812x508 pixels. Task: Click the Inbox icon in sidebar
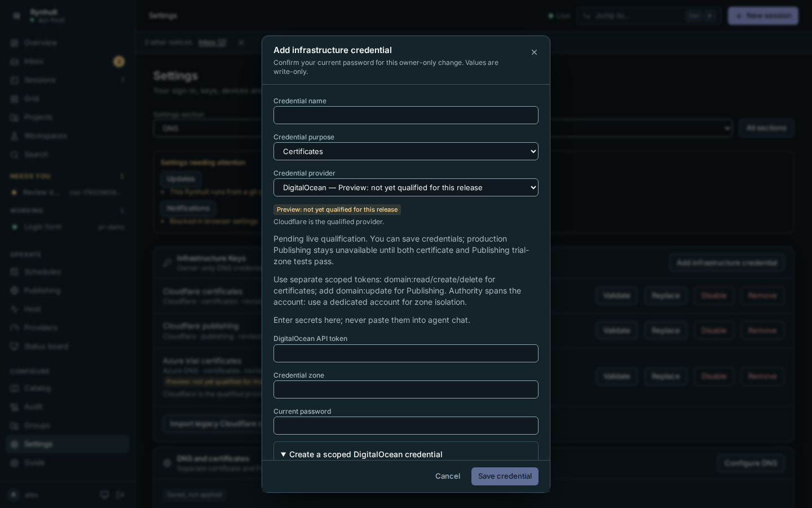(15, 62)
